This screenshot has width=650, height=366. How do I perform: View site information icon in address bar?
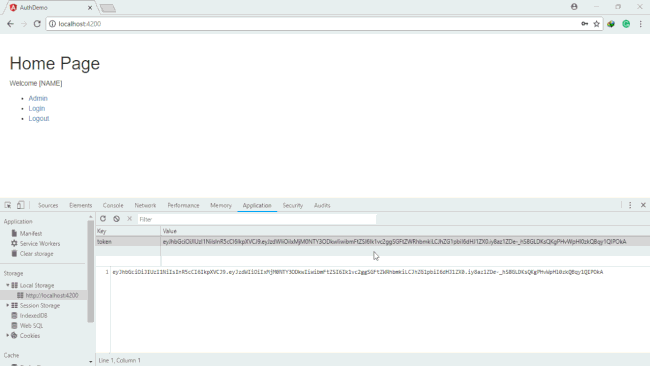pyautogui.click(x=52, y=24)
